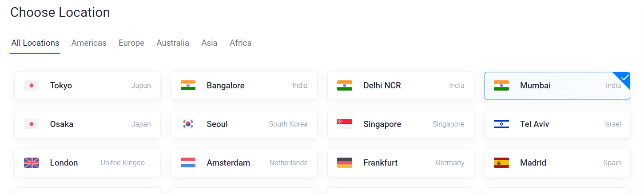Click the Japan flag icon beside Tokyo
Screen dimensions: 644x194
pyautogui.click(x=32, y=86)
